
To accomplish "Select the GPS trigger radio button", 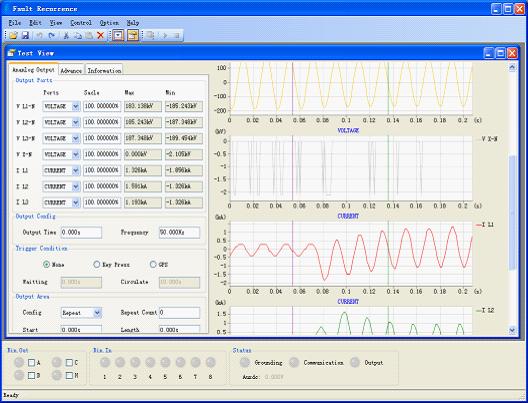I will 153,265.
